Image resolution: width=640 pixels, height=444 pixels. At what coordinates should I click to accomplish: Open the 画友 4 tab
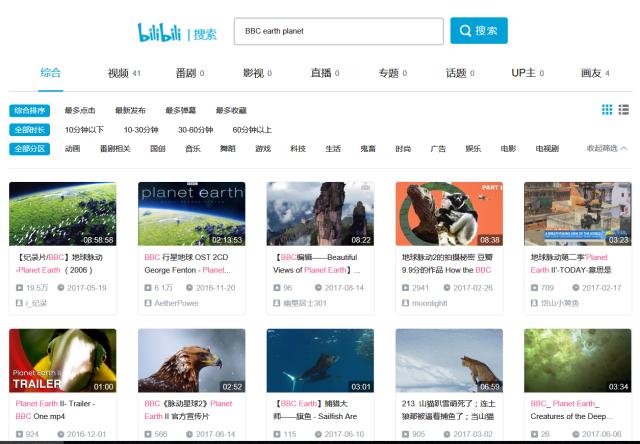point(595,73)
